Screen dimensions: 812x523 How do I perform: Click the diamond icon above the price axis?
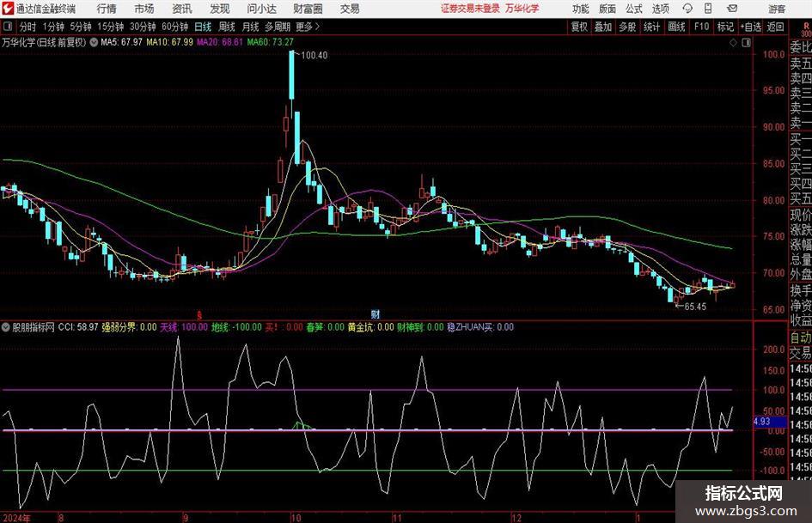click(733, 43)
